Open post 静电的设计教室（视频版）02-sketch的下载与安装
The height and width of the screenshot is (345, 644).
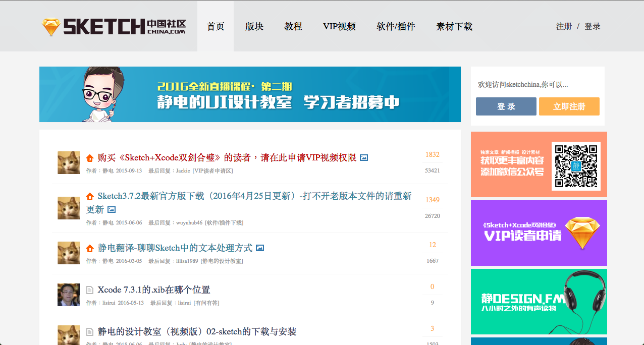point(197,331)
